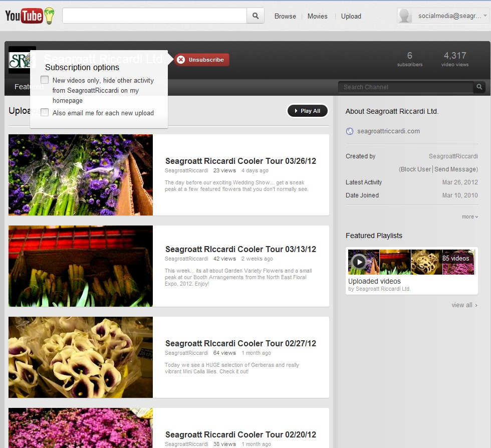Open the Browse menu item
491x448 pixels.
click(285, 16)
